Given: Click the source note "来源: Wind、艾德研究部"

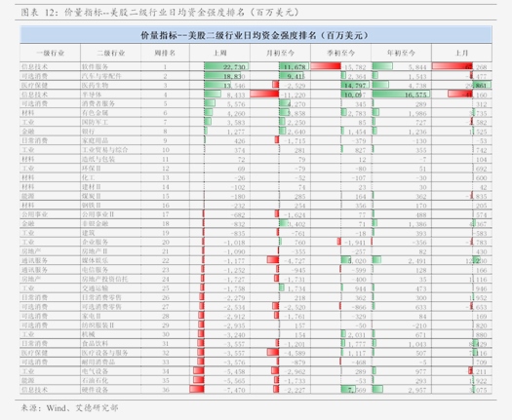Looking at the screenshot, I should point(69,408).
